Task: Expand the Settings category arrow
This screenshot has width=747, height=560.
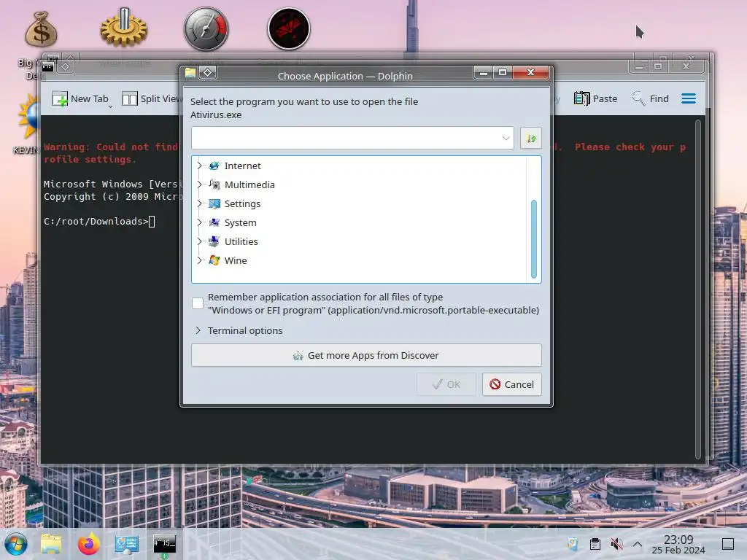Action: pyautogui.click(x=200, y=204)
